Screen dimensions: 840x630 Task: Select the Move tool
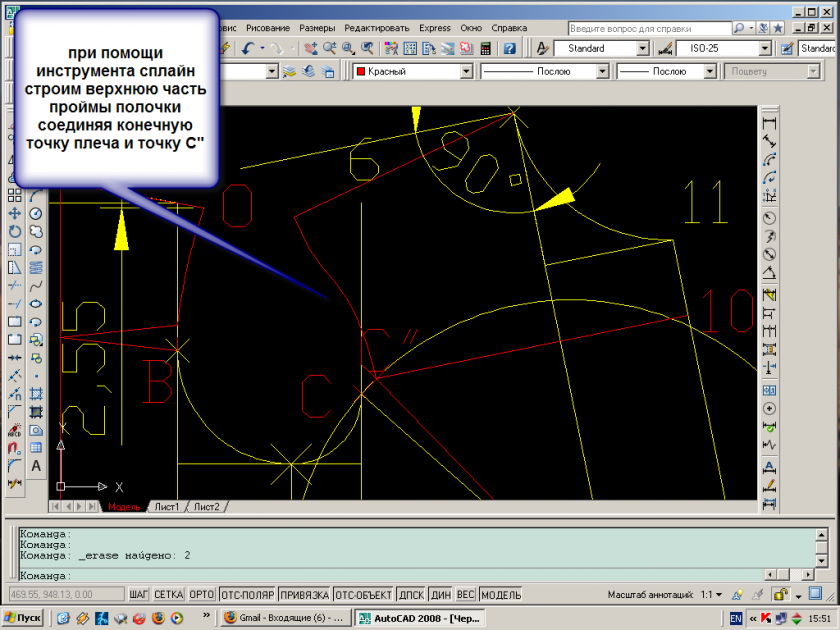14,213
